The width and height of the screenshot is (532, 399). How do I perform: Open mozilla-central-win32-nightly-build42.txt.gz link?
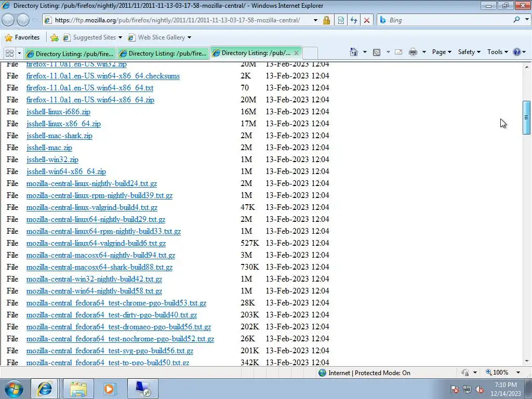(95, 279)
